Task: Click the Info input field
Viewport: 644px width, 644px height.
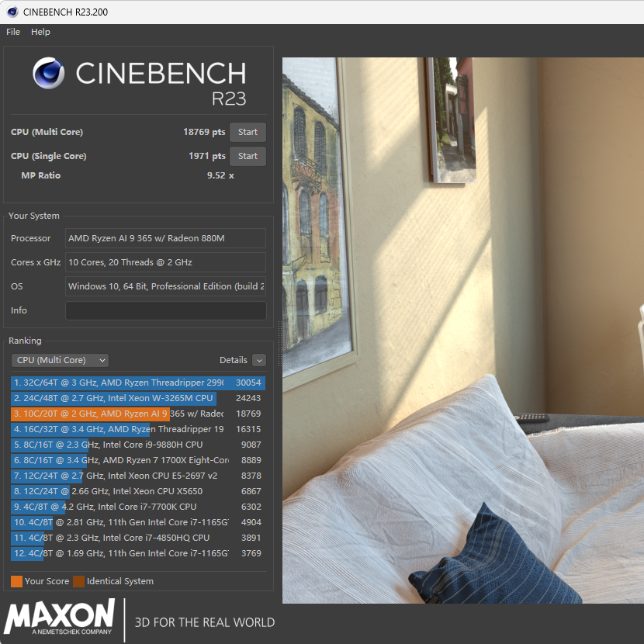Action: pyautogui.click(x=166, y=310)
